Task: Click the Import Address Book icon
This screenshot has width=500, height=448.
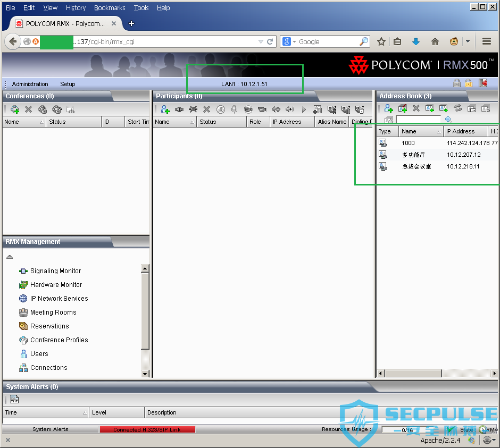Action: (x=430, y=108)
